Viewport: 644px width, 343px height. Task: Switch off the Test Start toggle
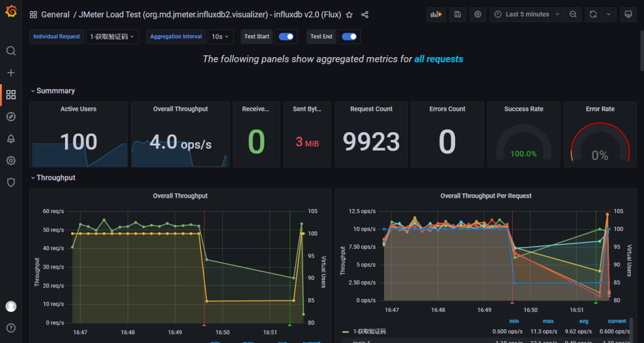[286, 36]
